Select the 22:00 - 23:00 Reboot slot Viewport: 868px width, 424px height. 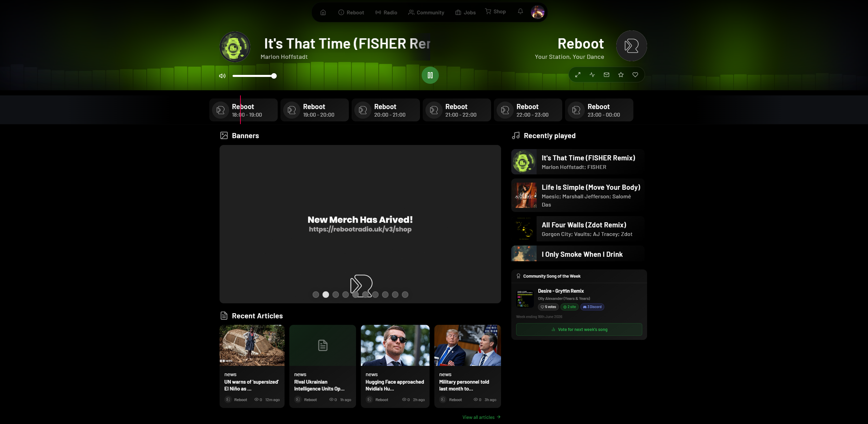pyautogui.click(x=528, y=110)
